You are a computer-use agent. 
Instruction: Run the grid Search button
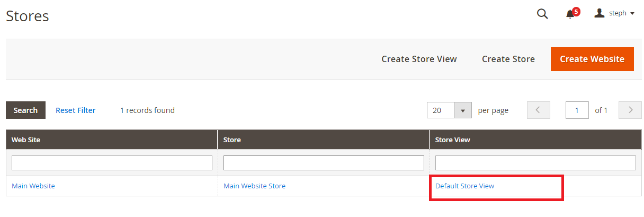[25, 110]
